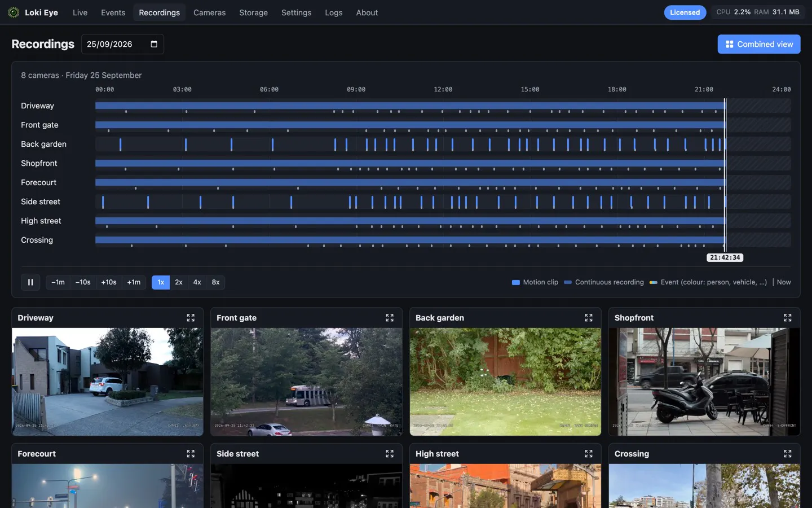Expand Forecourt camera to fullscreen

[x=191, y=454]
